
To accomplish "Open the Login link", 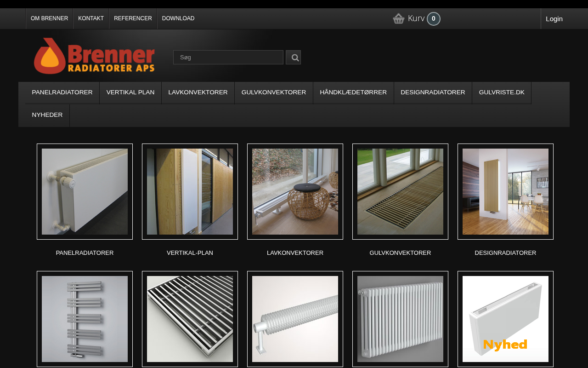I will pyautogui.click(x=554, y=19).
